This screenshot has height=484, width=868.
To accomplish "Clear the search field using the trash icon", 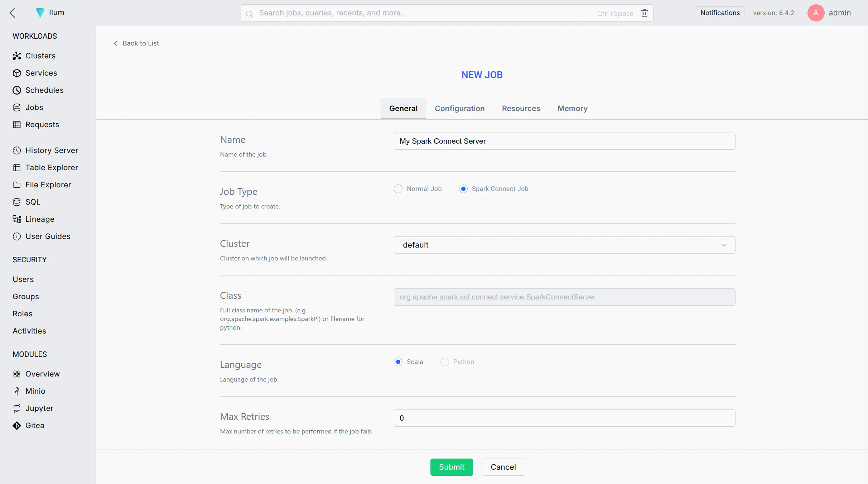I will click(644, 13).
